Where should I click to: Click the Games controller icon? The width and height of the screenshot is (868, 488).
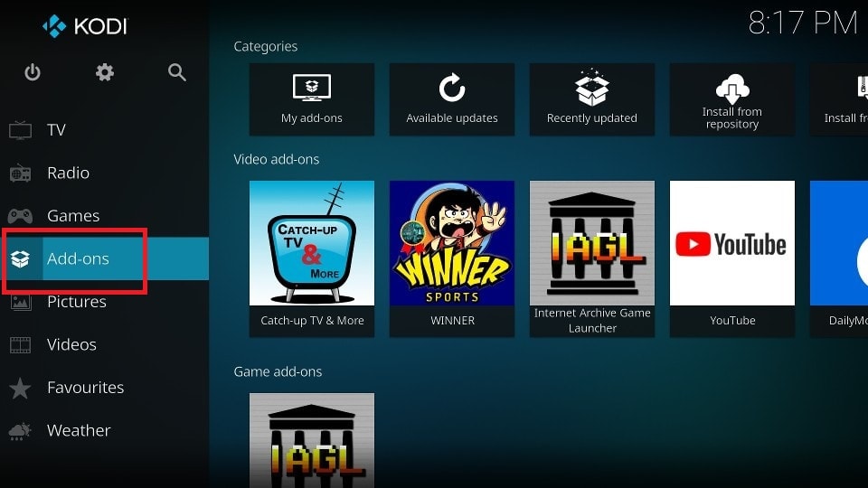(x=21, y=215)
